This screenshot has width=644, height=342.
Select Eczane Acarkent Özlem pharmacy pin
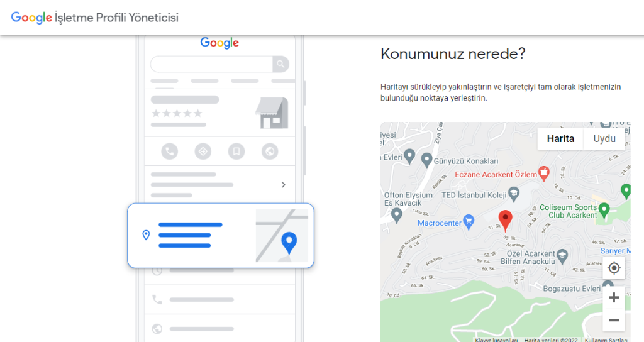pyautogui.click(x=544, y=174)
